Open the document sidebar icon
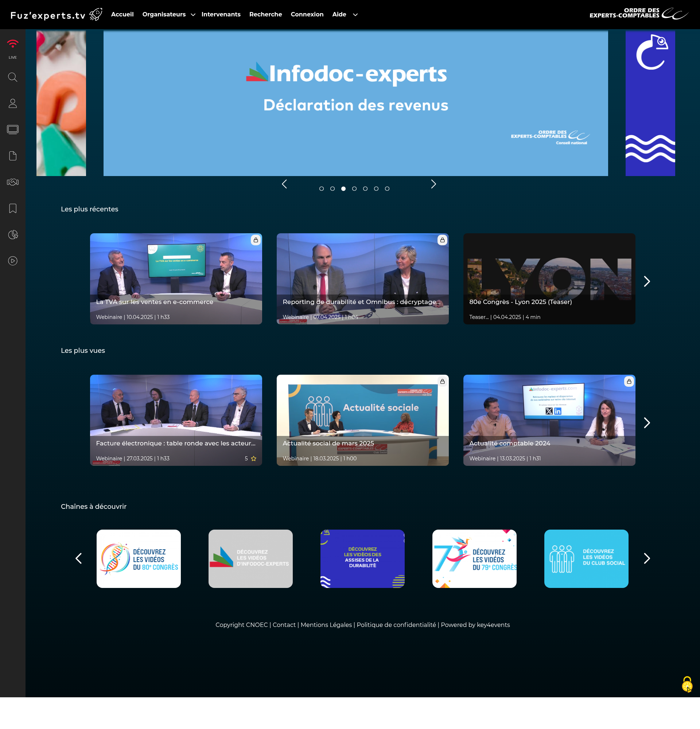 coord(13,156)
